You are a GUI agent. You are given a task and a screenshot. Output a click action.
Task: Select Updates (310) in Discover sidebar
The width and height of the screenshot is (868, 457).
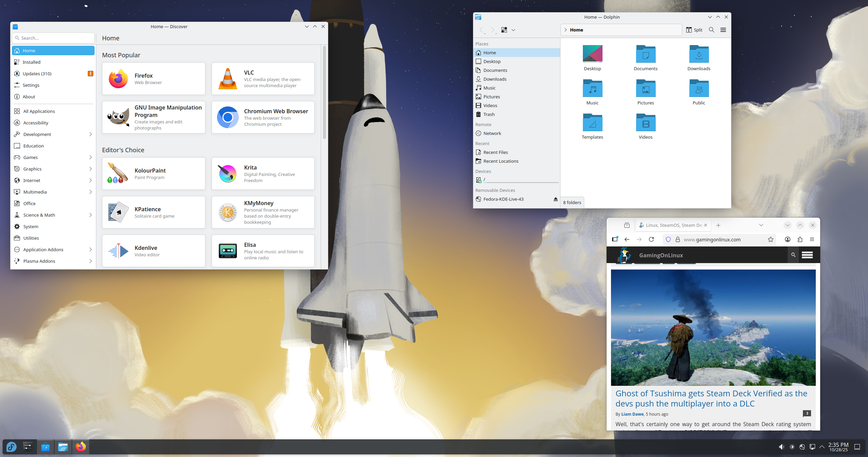37,74
